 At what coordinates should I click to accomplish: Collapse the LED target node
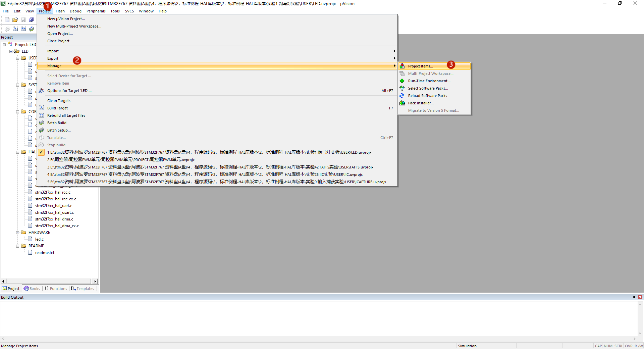pos(11,51)
